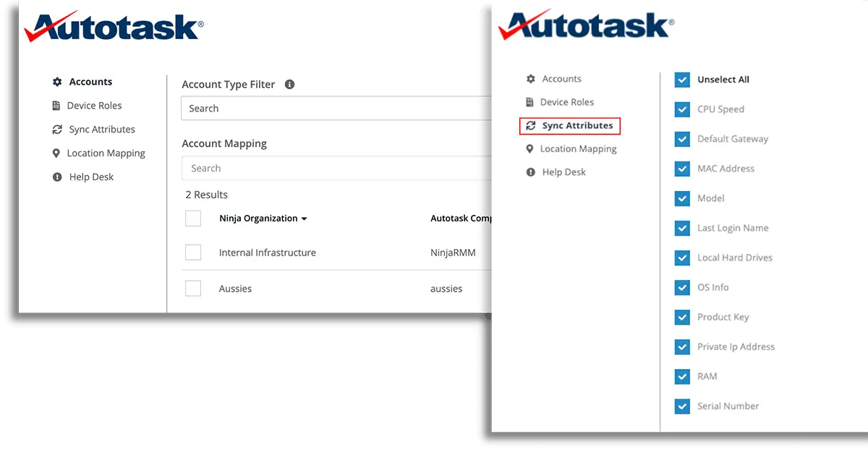Click Sync Attributes refresh icon in left window
Viewport: 868px width, 456px height.
[57, 130]
